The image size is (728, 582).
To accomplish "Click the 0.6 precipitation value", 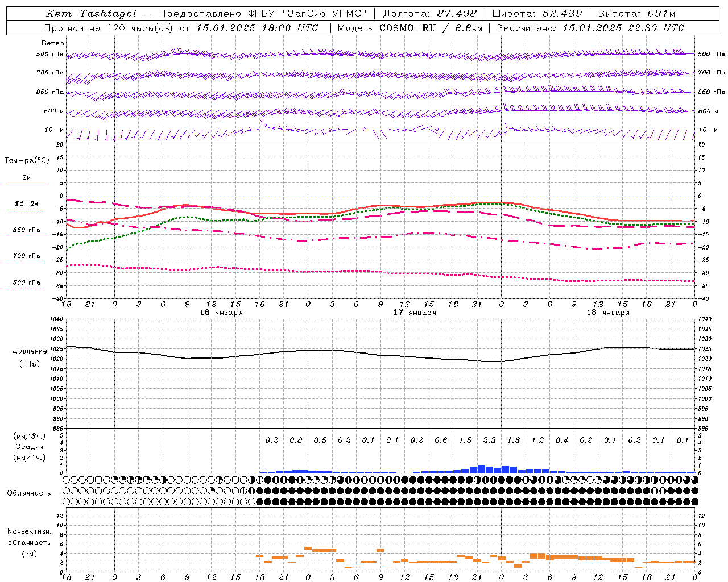I will tap(441, 440).
